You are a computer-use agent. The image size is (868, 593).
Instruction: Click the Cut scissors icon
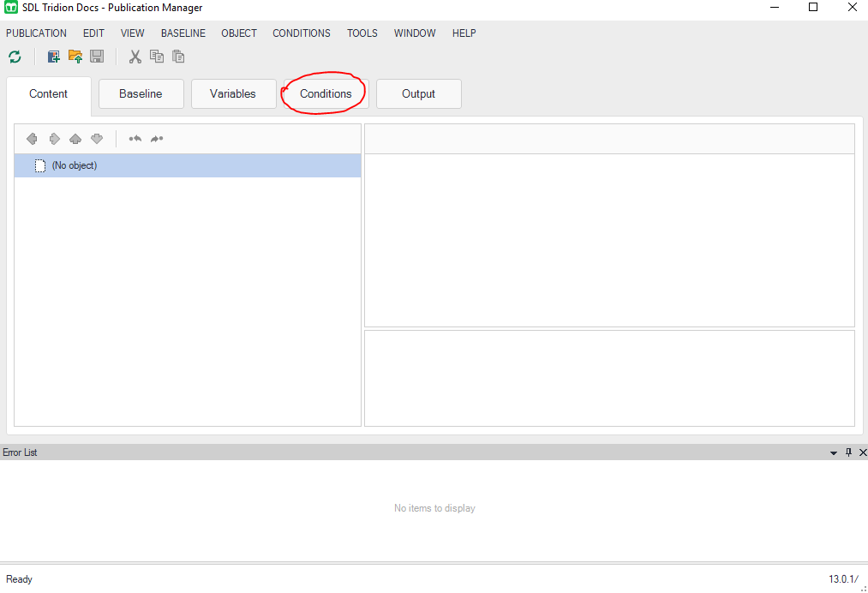coord(135,57)
